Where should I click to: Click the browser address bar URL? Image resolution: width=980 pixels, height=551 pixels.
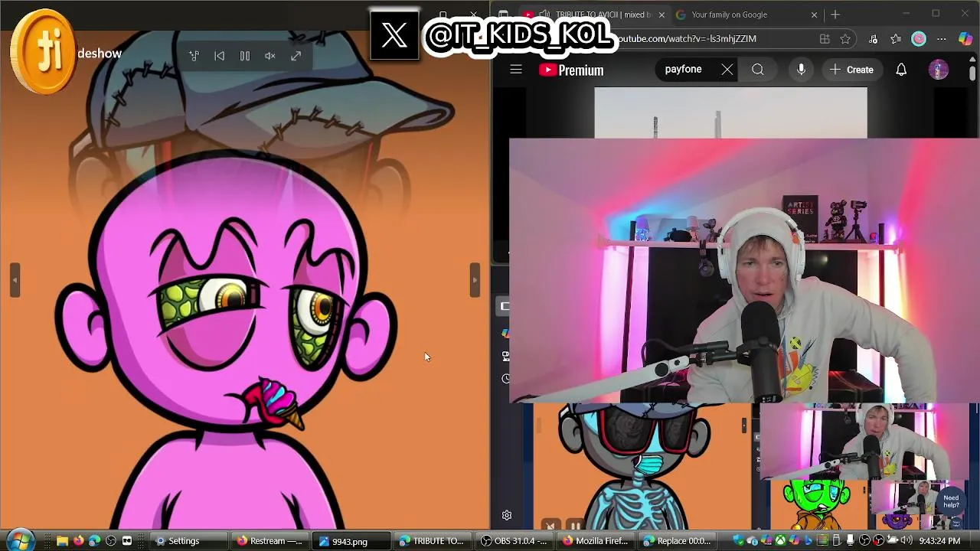[x=687, y=39]
